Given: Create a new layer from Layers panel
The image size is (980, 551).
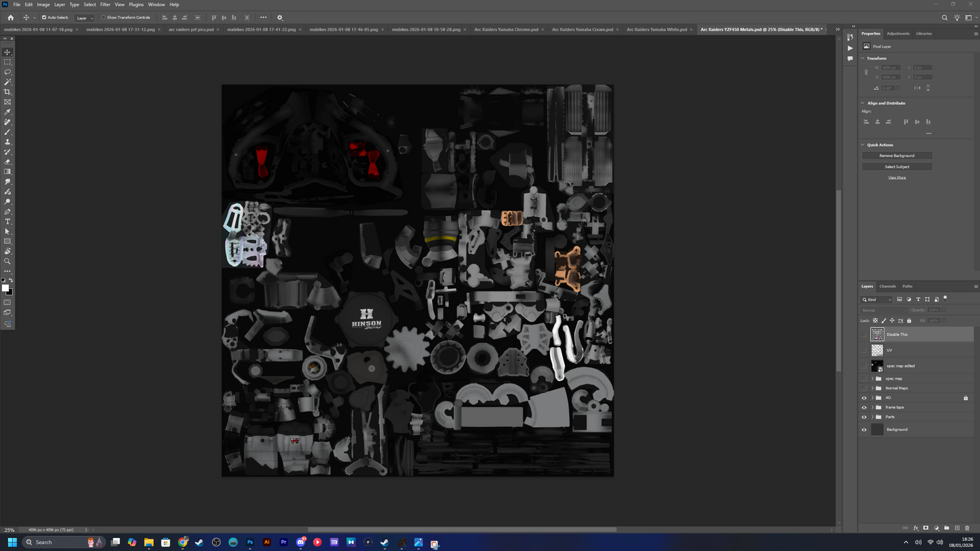Looking at the screenshot, I should (957, 528).
